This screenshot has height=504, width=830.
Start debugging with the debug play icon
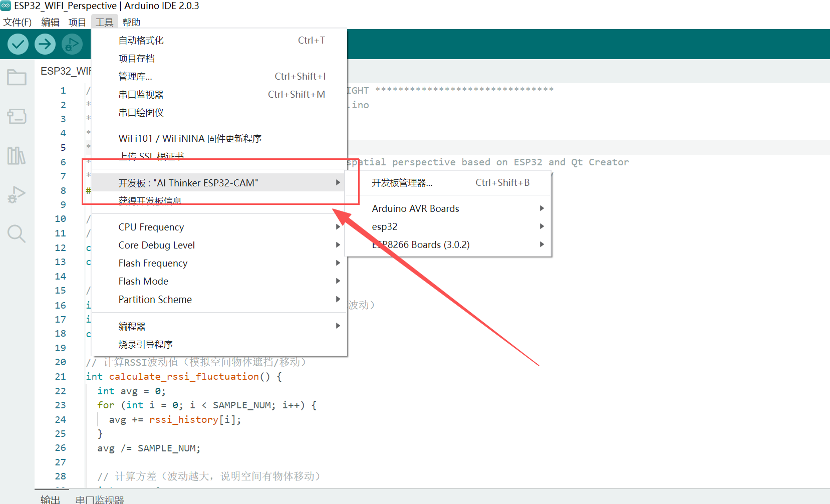pyautogui.click(x=72, y=44)
